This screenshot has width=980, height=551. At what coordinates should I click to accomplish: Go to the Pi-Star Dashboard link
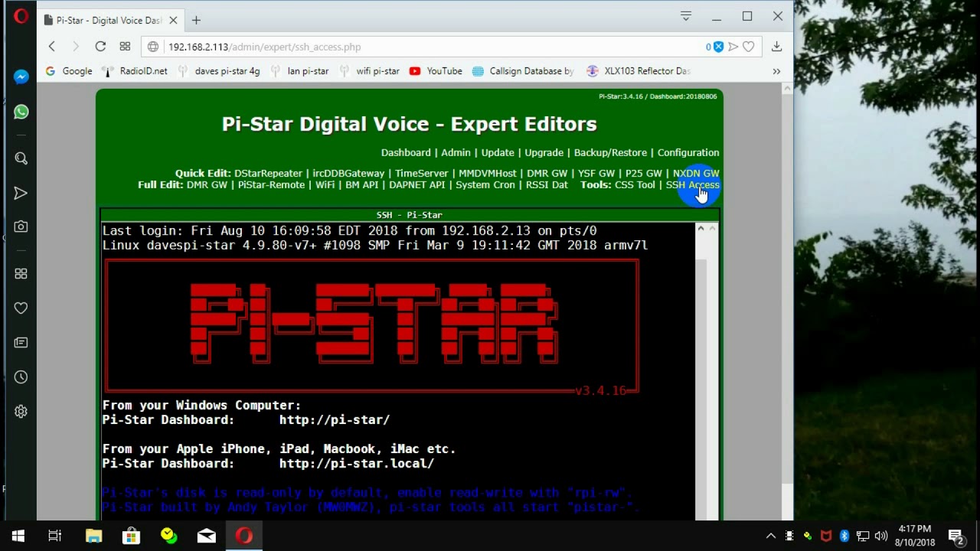pos(406,153)
